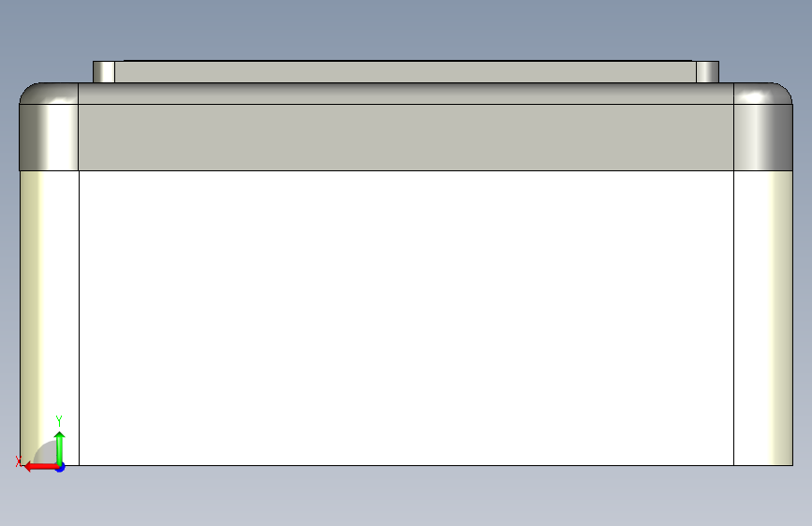The width and height of the screenshot is (812, 526).
Task: Pick the top-left rounded fillet corner
Action: pyautogui.click(x=50, y=94)
